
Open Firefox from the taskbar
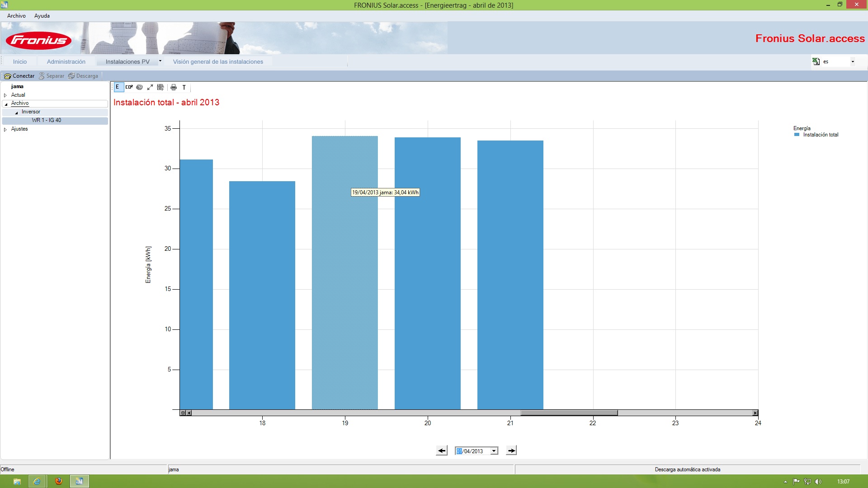click(58, 481)
